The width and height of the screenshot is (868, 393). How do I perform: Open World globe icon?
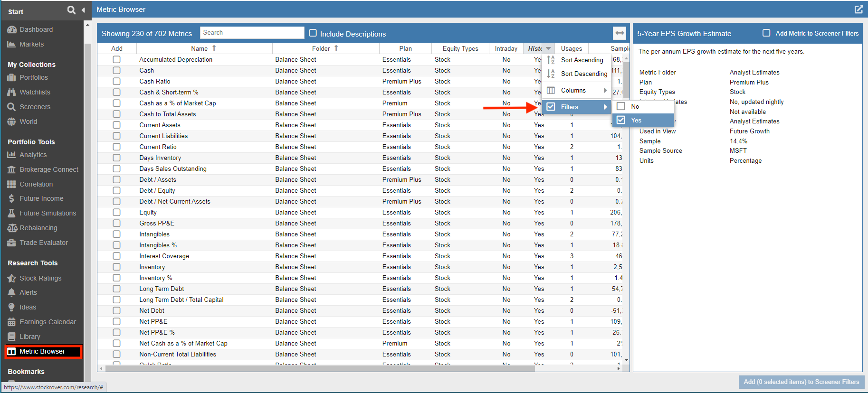tap(12, 122)
